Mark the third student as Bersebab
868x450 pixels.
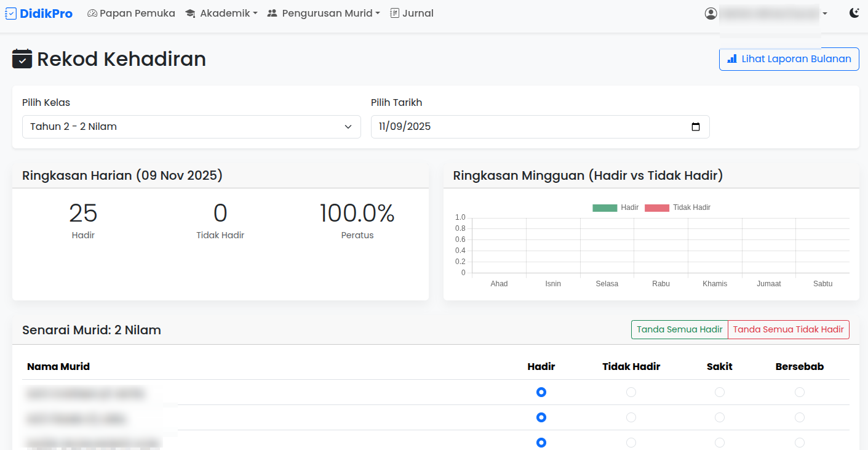click(799, 442)
